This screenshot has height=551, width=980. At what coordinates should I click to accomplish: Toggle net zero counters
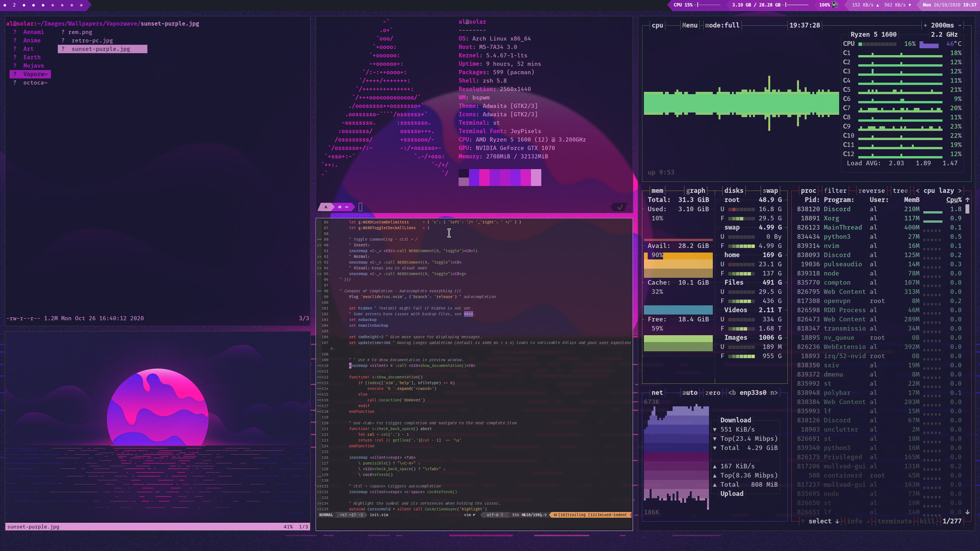tap(713, 393)
